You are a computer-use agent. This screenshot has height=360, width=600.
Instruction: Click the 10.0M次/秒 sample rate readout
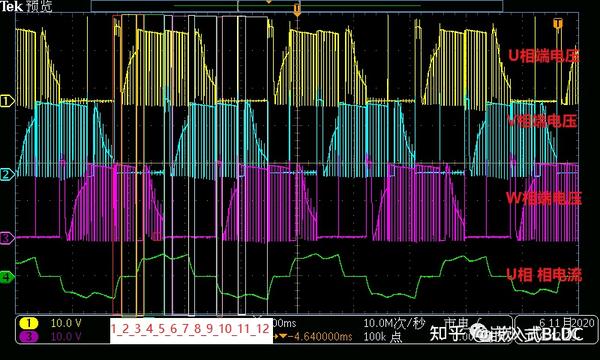[x=394, y=324]
